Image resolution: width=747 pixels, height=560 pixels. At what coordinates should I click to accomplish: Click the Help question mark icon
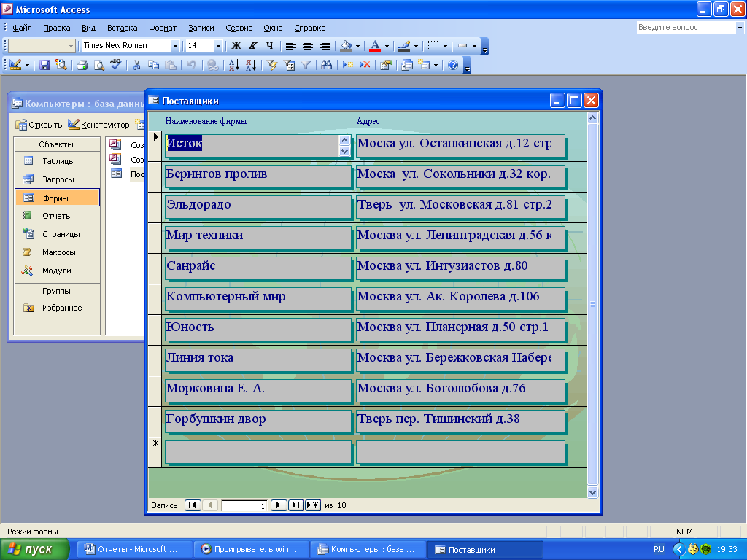point(453,65)
